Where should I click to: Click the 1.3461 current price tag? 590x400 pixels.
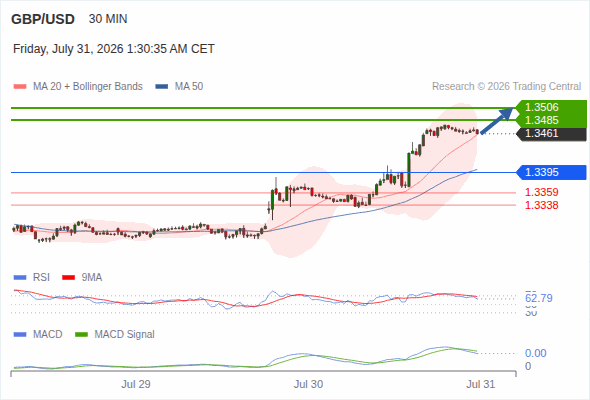(x=551, y=134)
